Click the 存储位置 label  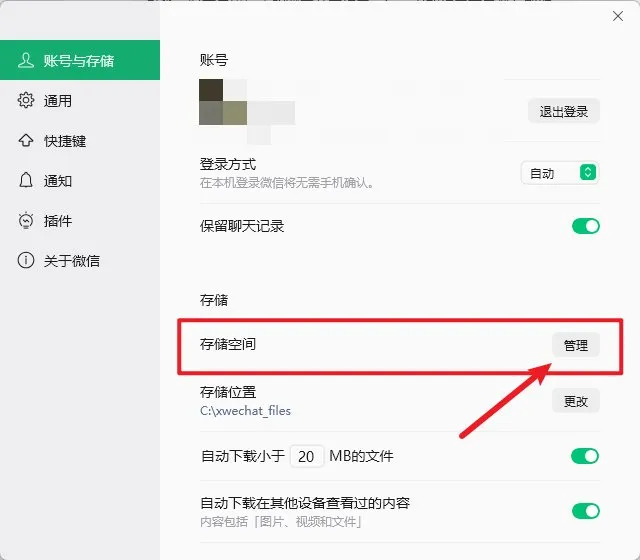coord(228,392)
